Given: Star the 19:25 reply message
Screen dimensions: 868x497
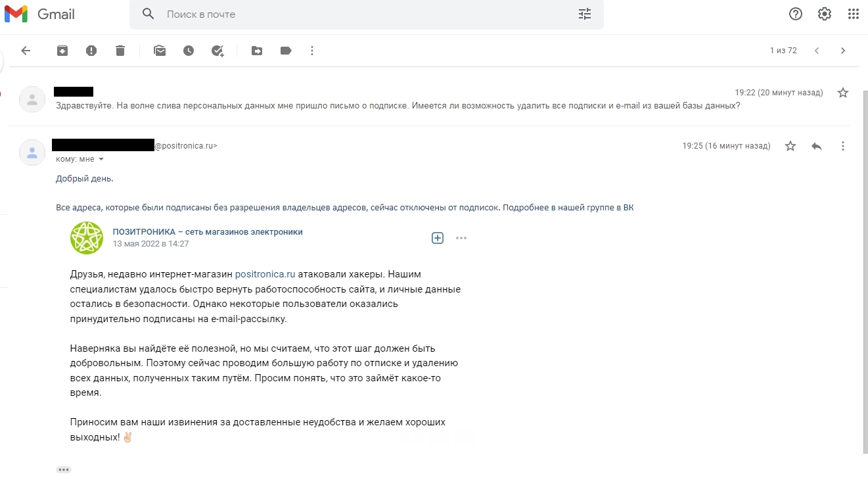Looking at the screenshot, I should 790,146.
